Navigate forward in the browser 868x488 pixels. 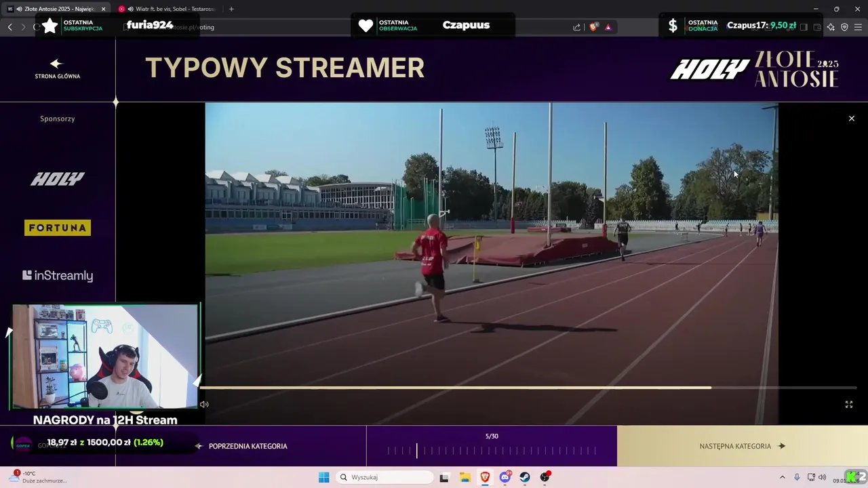(23, 27)
